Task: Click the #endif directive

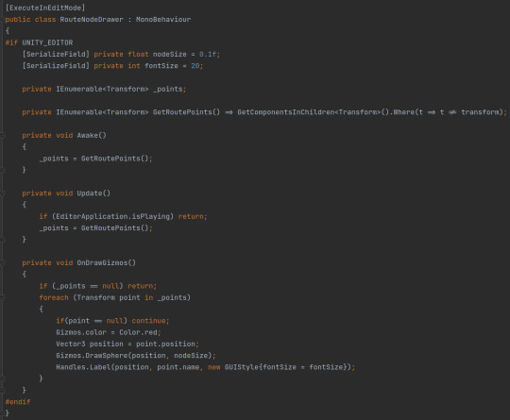Action: click(18, 402)
